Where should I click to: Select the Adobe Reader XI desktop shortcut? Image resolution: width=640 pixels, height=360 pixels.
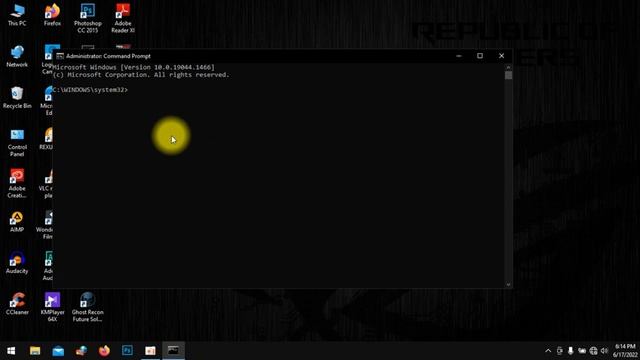coord(123,18)
